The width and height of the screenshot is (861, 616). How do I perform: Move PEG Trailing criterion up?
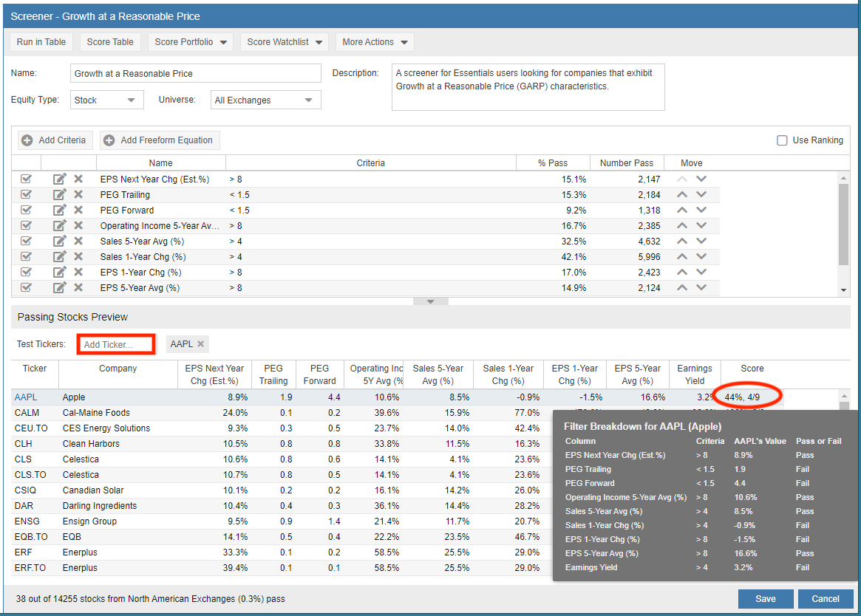[x=682, y=194]
